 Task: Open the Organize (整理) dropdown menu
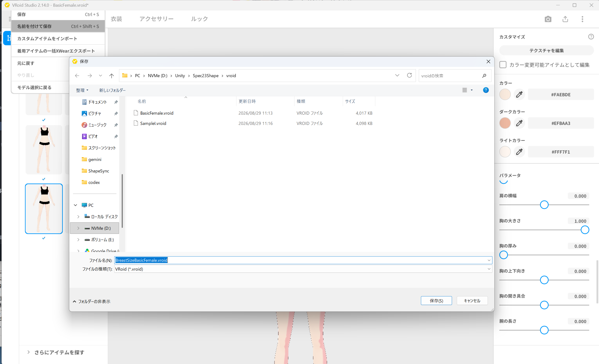[82, 90]
